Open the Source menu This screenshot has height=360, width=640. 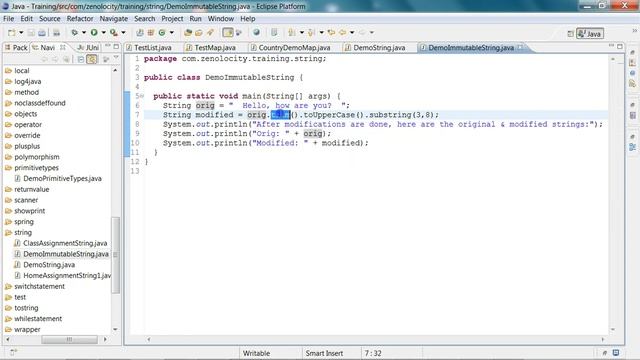click(50, 19)
